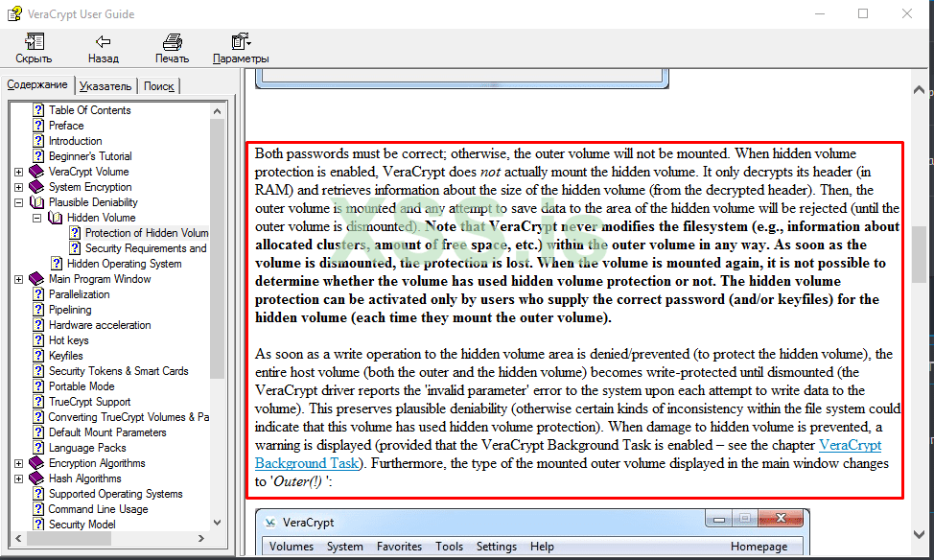Click the Security Model page icon

point(38,525)
